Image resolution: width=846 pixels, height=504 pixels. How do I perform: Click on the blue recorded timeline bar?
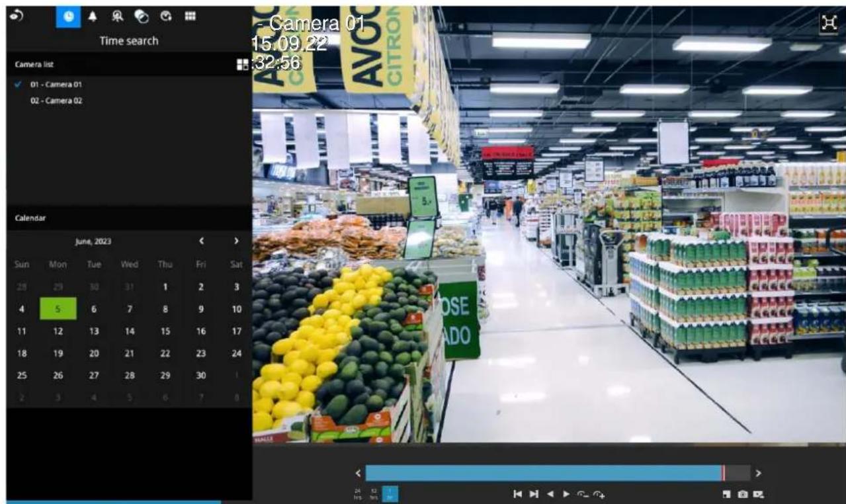tap(543, 473)
